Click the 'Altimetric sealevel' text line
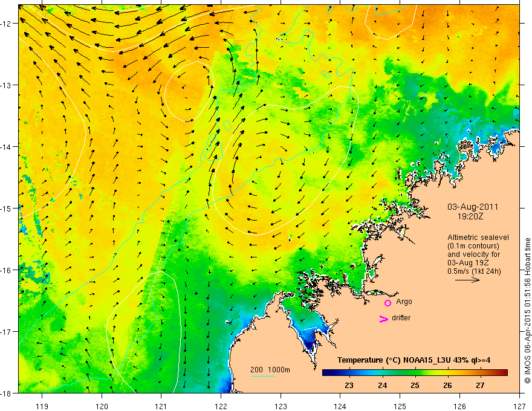 click(x=478, y=238)
